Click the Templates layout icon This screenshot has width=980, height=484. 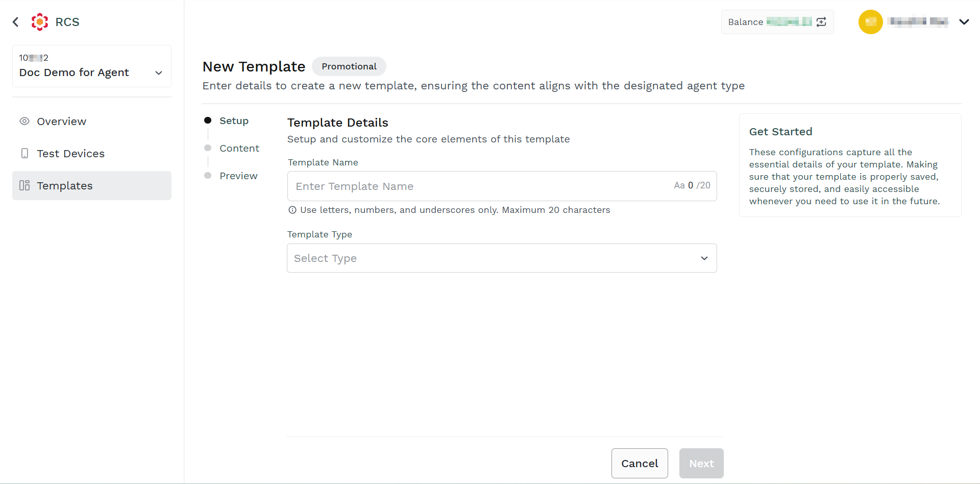click(24, 185)
